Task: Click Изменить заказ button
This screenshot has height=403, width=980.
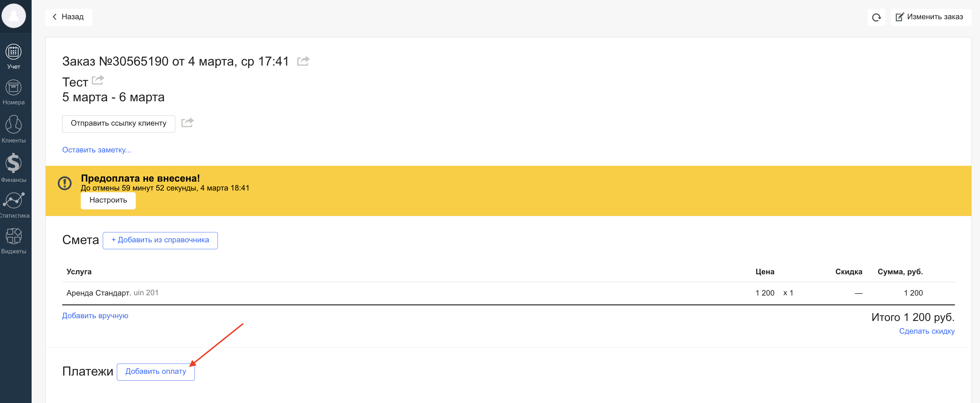Action: pyautogui.click(x=931, y=17)
